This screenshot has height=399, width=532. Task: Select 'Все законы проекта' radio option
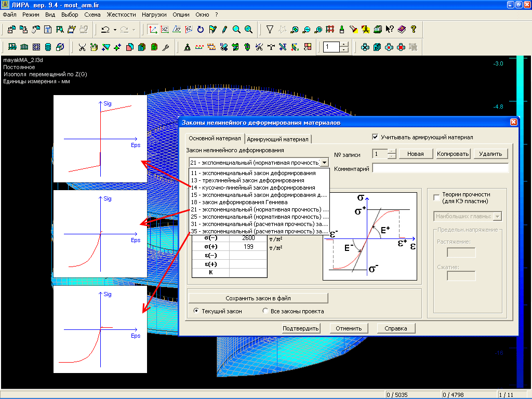[267, 311]
